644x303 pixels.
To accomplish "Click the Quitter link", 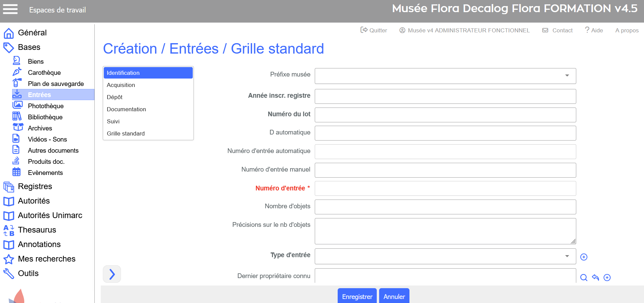I will [x=374, y=30].
